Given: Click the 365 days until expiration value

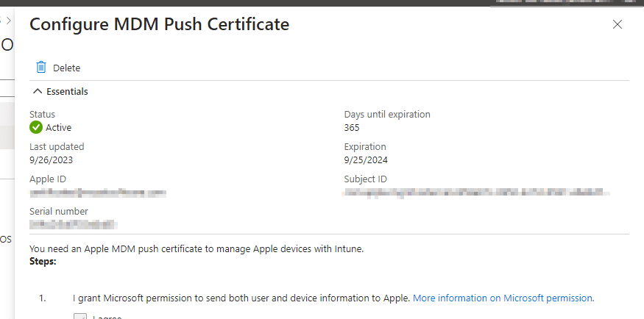Looking at the screenshot, I should tap(353, 127).
